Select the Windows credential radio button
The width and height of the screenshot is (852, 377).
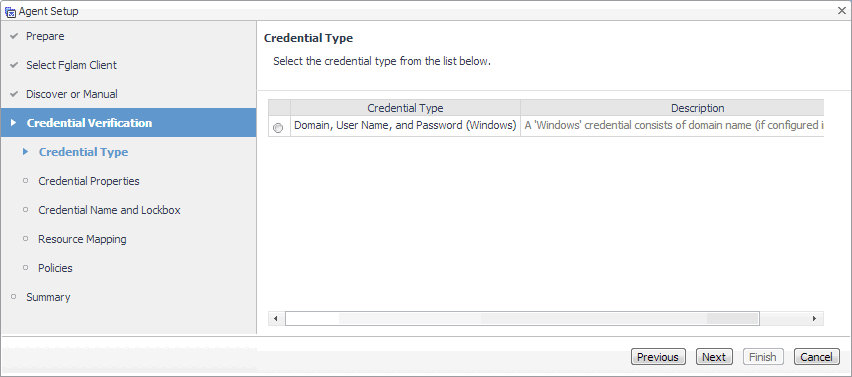pyautogui.click(x=278, y=128)
